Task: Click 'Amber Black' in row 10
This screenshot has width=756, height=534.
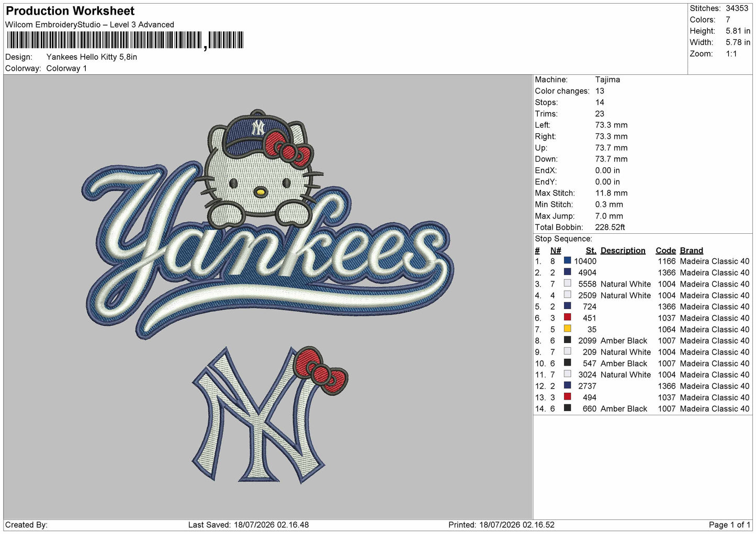Action: click(624, 363)
